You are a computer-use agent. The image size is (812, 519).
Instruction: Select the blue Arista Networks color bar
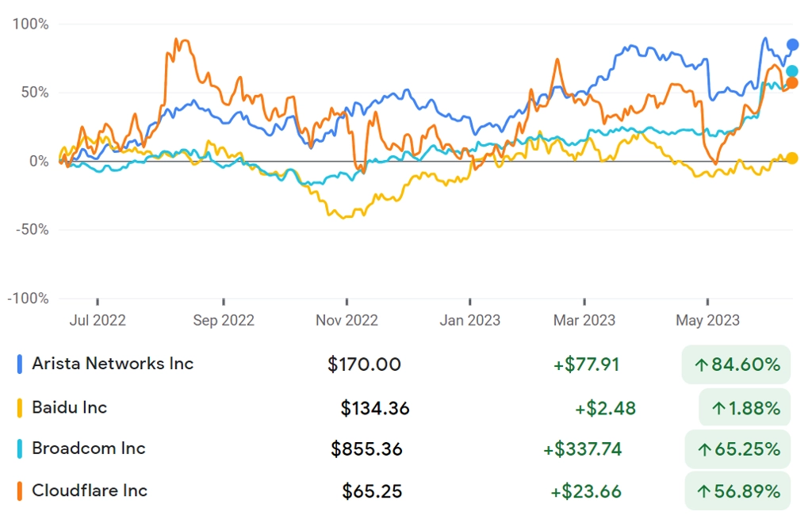[20, 364]
